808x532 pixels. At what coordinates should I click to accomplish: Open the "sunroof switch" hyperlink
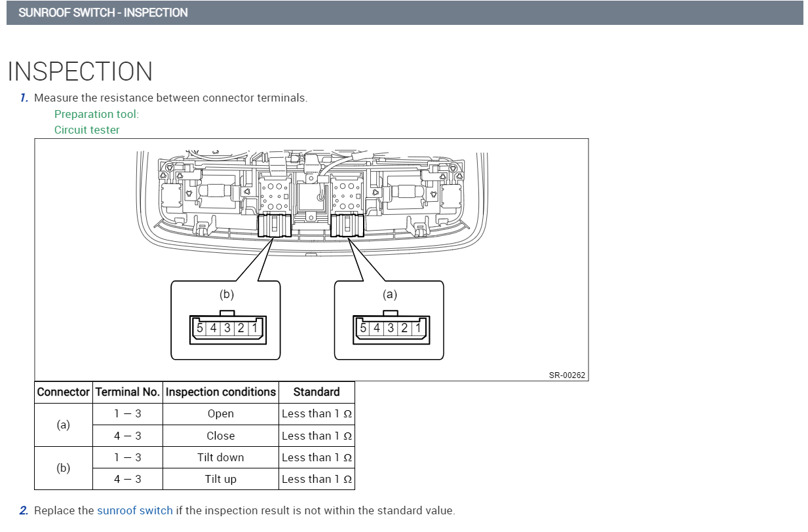(135, 510)
